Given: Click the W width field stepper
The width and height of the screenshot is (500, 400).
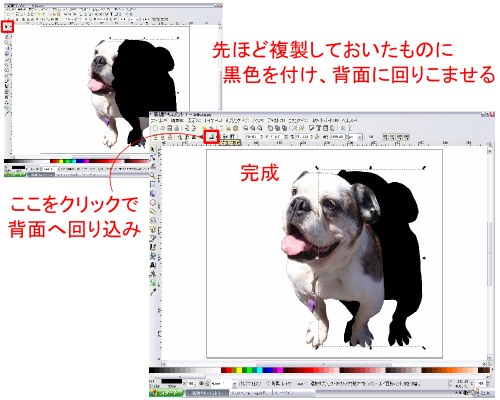Looking at the screenshot, I should [x=311, y=137].
